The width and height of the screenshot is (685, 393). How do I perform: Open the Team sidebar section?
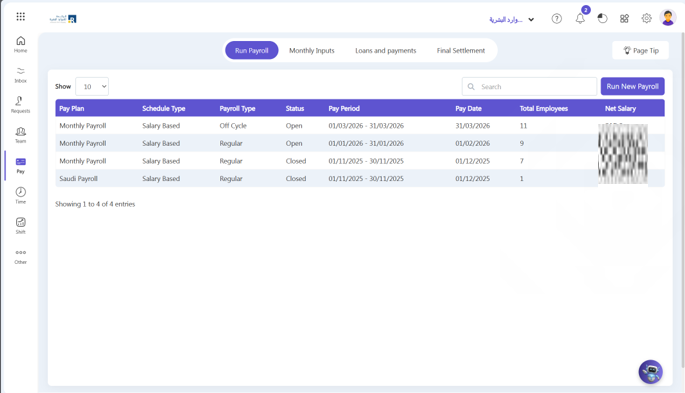(21, 135)
